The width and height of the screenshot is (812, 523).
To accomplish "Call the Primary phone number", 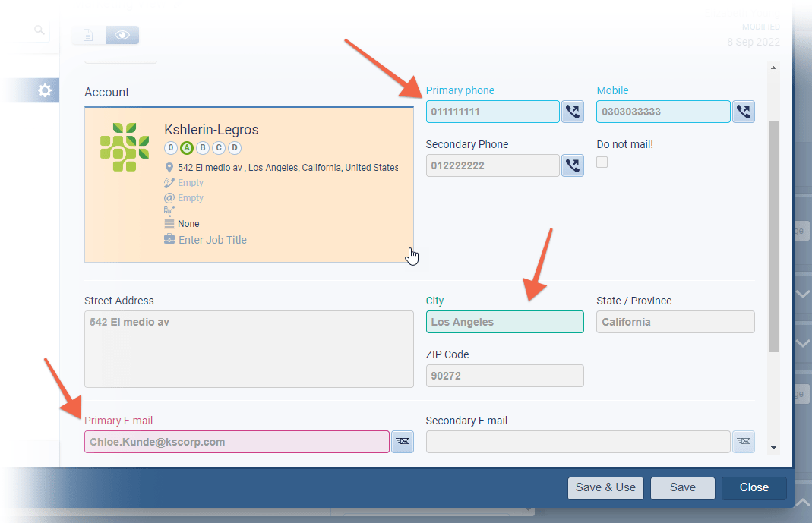I will pyautogui.click(x=572, y=112).
